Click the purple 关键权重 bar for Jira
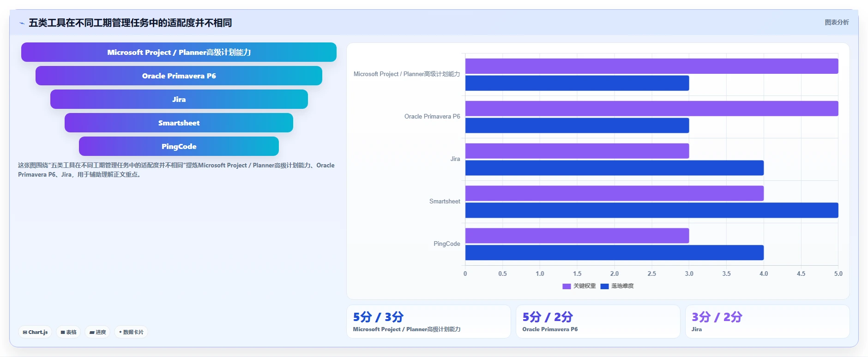The width and height of the screenshot is (868, 357). [577, 151]
